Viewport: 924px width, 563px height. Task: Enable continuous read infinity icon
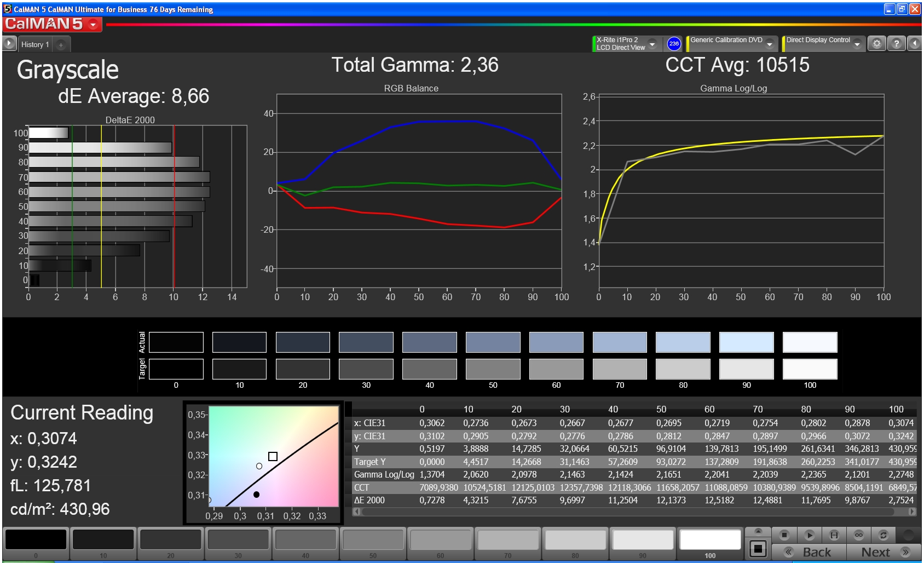(x=859, y=535)
